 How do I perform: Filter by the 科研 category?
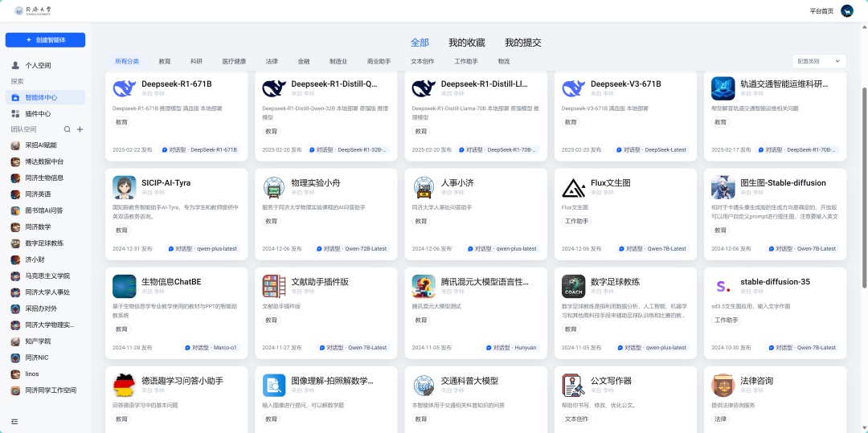pos(196,61)
